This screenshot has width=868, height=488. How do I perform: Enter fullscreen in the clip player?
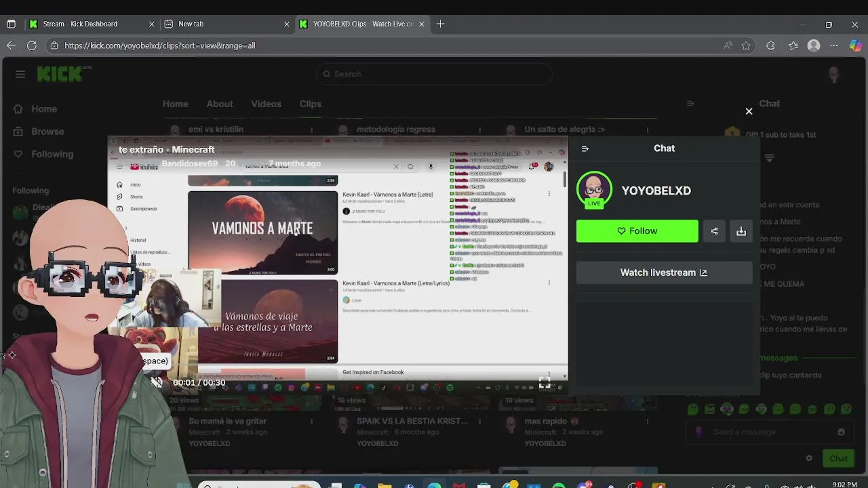point(544,383)
